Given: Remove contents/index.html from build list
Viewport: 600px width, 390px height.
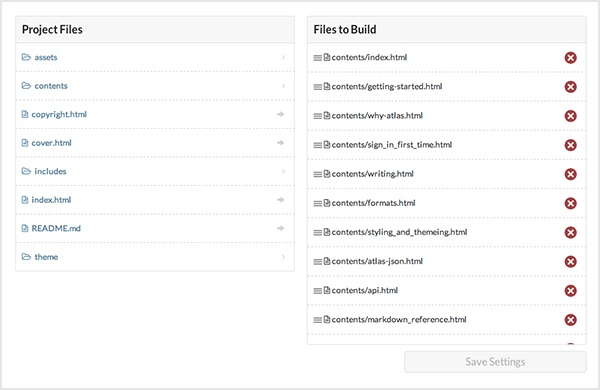Looking at the screenshot, I should click(570, 58).
